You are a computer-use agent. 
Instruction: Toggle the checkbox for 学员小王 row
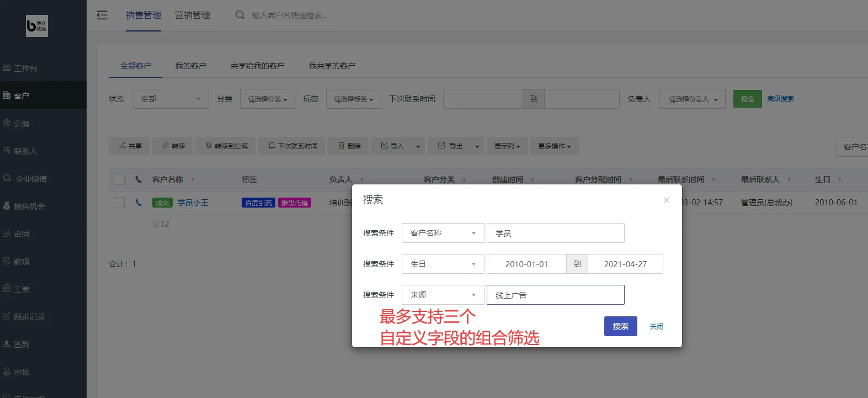119,203
